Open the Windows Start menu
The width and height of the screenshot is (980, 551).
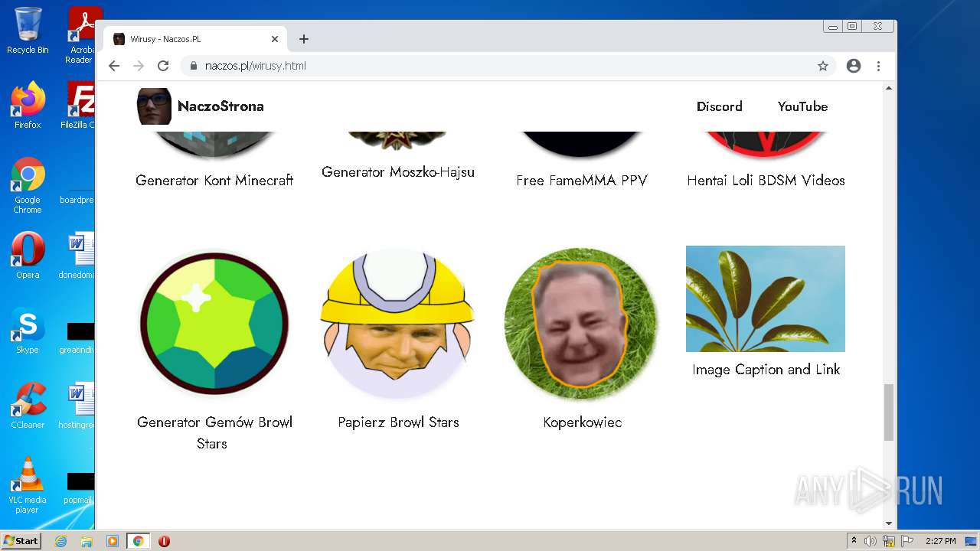(x=21, y=541)
